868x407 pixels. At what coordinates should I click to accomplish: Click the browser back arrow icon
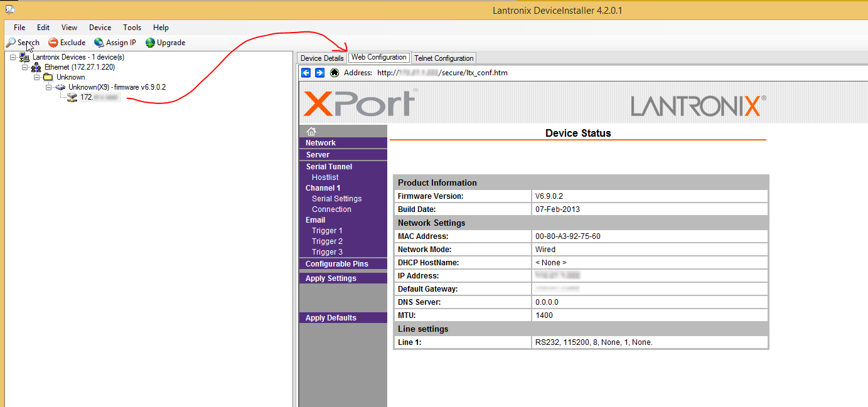tap(306, 73)
